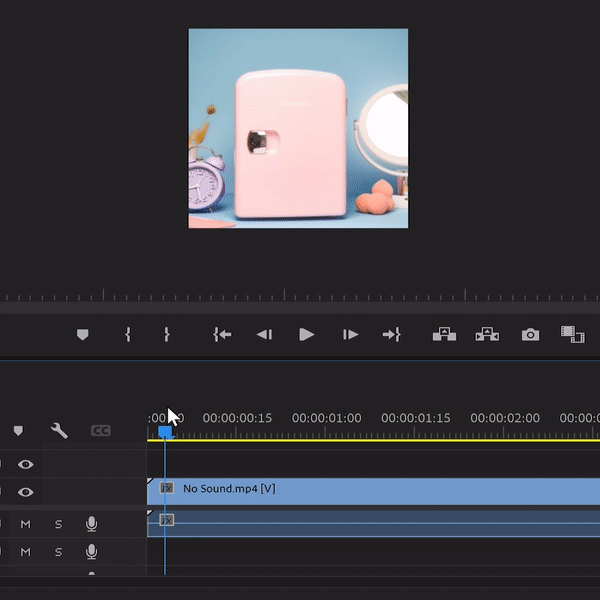Add a marker in the timeline panel
Image resolution: width=600 pixels, height=600 pixels.
pyautogui.click(x=18, y=431)
